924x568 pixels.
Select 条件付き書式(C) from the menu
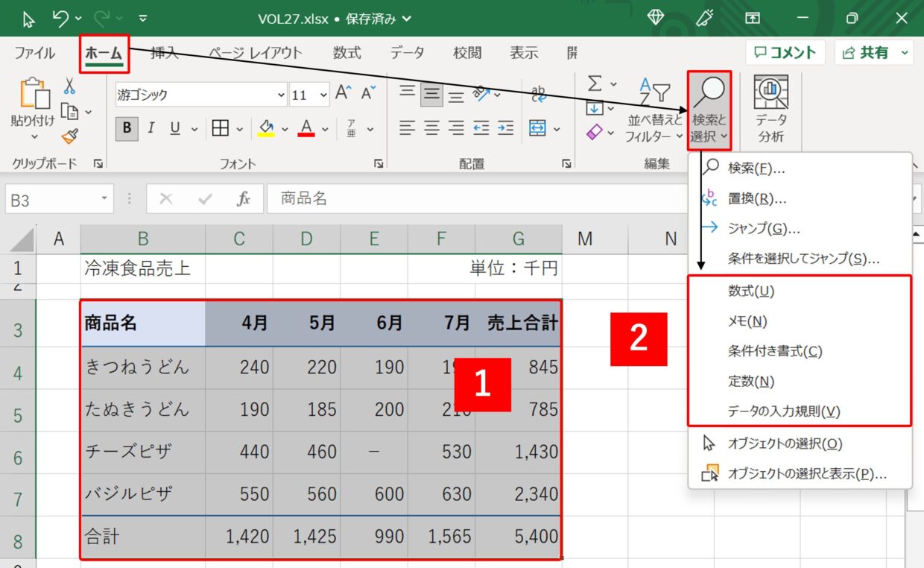[x=775, y=351]
